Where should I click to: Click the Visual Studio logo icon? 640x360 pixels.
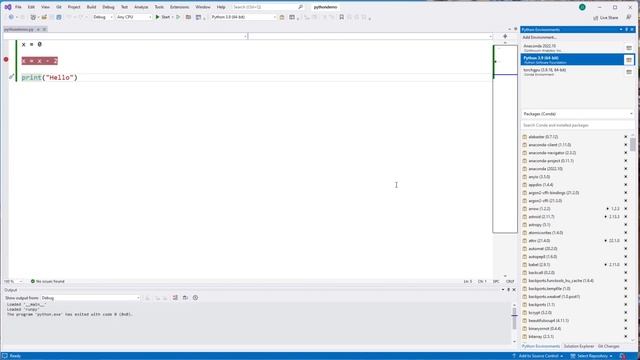[x=7, y=7]
